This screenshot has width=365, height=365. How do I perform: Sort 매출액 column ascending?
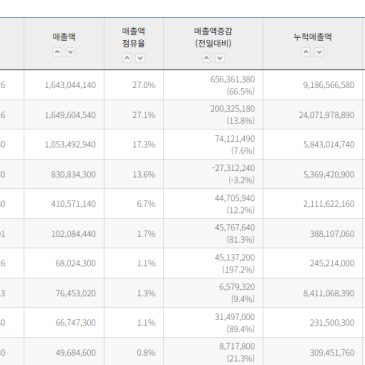[57, 52]
